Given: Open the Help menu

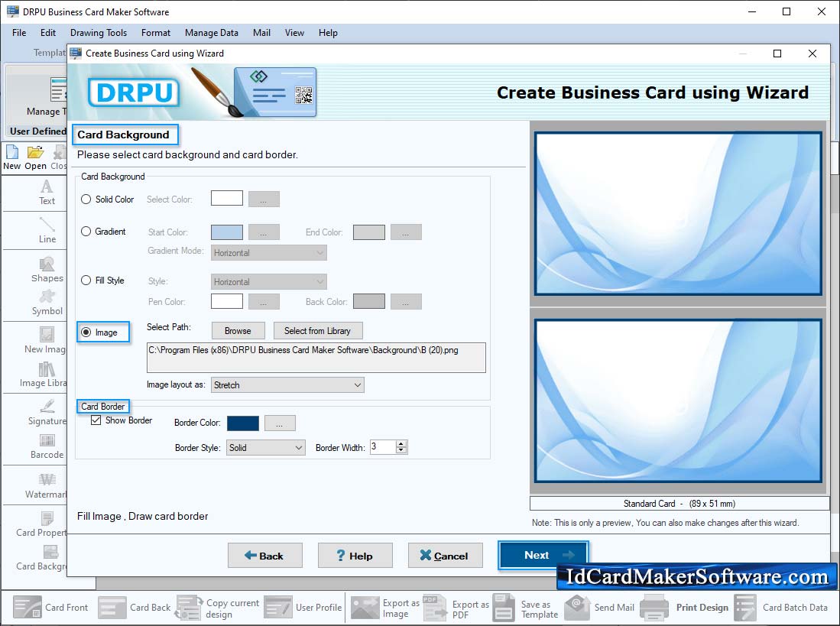Looking at the screenshot, I should (328, 33).
